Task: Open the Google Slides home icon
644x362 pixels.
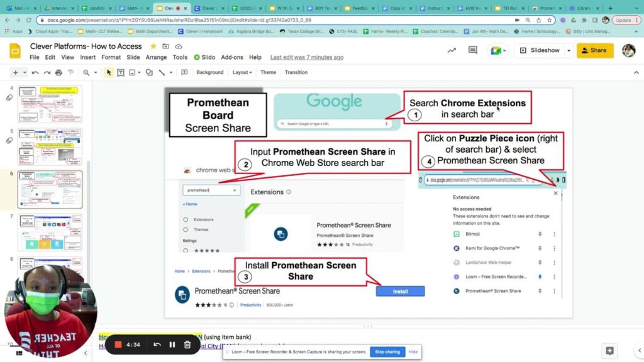Action: [15, 52]
